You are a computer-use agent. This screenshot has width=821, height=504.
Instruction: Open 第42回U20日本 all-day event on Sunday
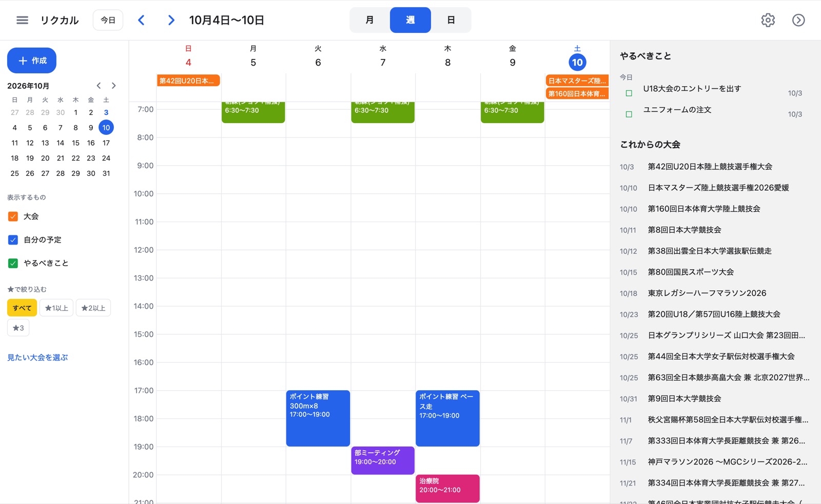[188, 80]
